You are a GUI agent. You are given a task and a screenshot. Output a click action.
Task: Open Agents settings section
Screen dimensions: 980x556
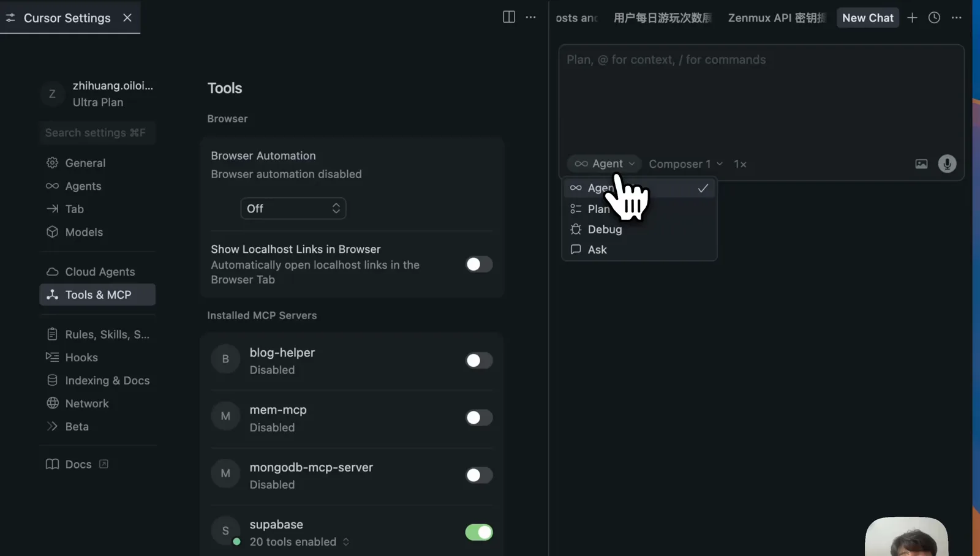click(x=97, y=186)
